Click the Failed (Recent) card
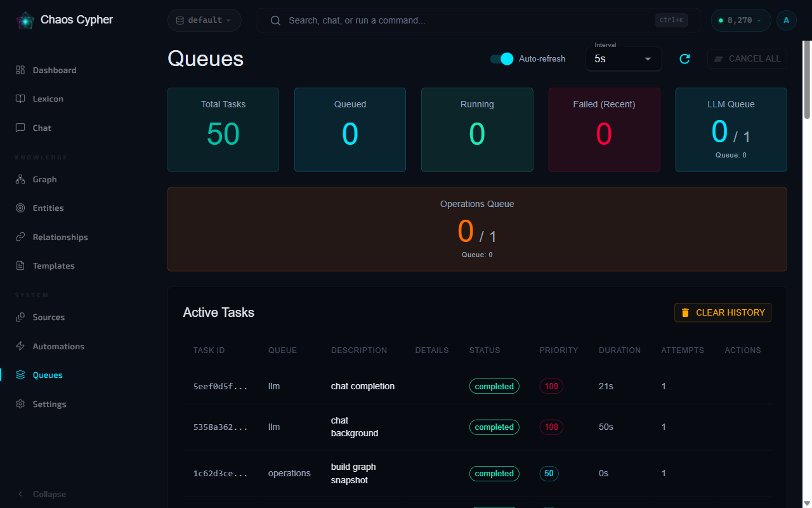Screen dimensions: 812x508 (x=604, y=130)
